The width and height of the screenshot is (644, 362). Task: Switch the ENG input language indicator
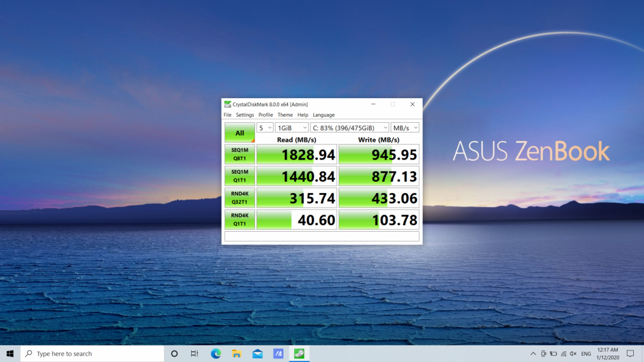587,354
